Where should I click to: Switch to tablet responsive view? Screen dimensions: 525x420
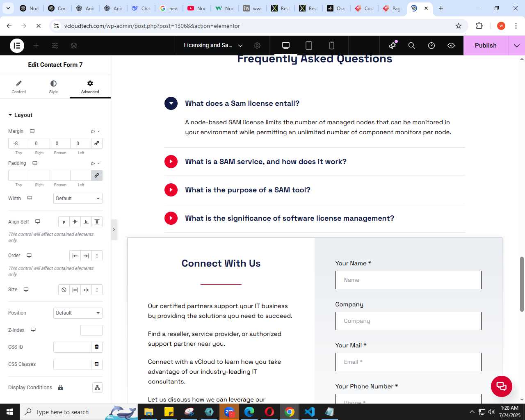(x=309, y=46)
